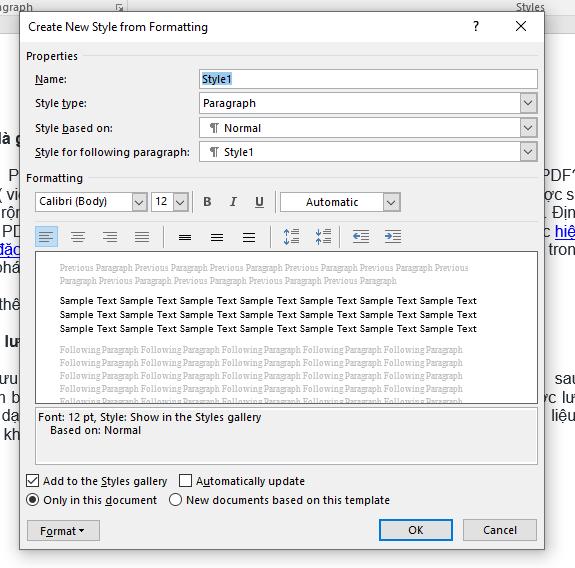Open Style based on dropdown
This screenshot has height=568, width=575.
coord(528,128)
